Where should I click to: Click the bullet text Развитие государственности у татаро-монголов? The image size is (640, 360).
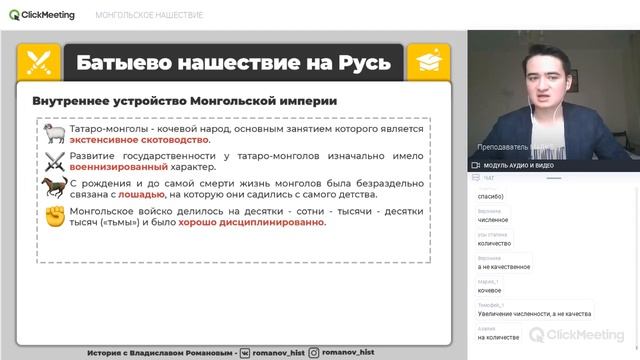[x=247, y=161]
